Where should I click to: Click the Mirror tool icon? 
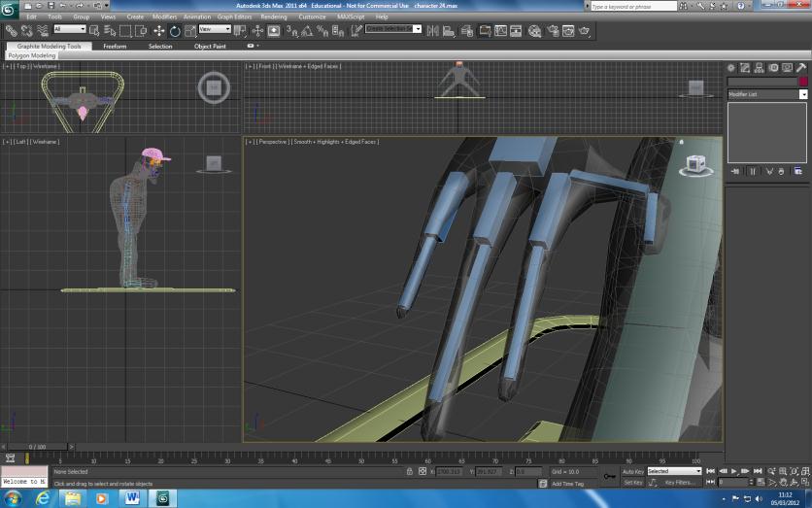point(432,31)
